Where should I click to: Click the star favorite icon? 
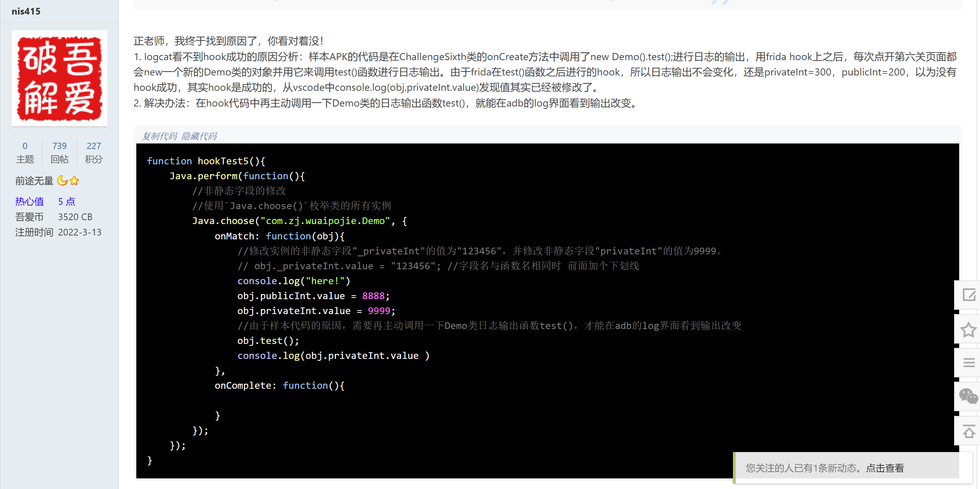969,329
